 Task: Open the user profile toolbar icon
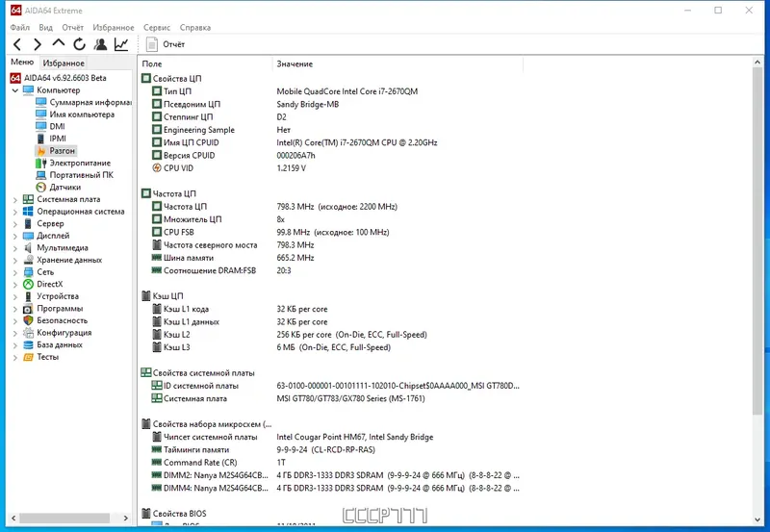pos(100,44)
